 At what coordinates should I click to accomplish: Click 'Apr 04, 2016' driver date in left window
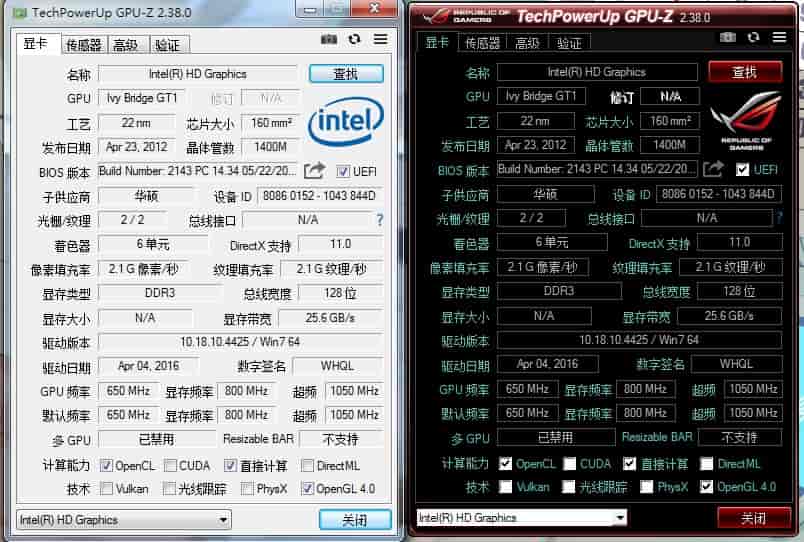[x=148, y=366]
